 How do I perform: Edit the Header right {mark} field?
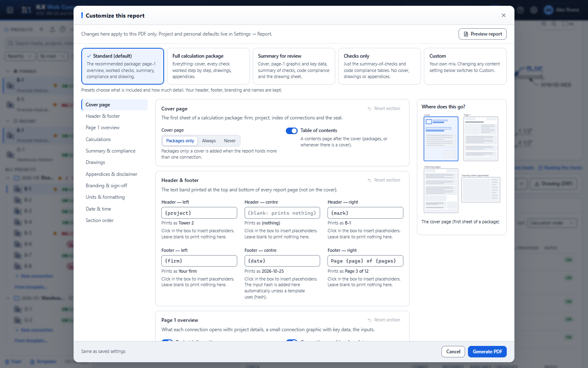[365, 213]
